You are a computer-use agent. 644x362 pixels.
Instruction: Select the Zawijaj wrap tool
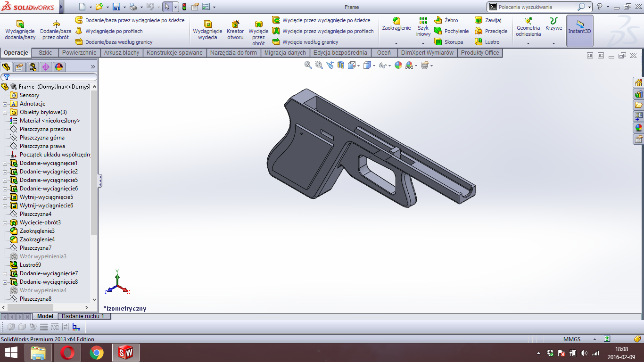(x=488, y=20)
